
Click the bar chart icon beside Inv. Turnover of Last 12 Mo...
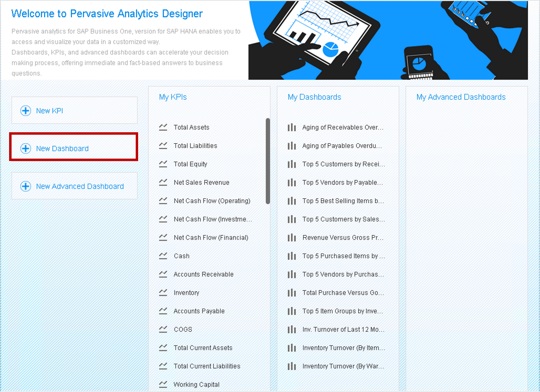click(x=292, y=329)
